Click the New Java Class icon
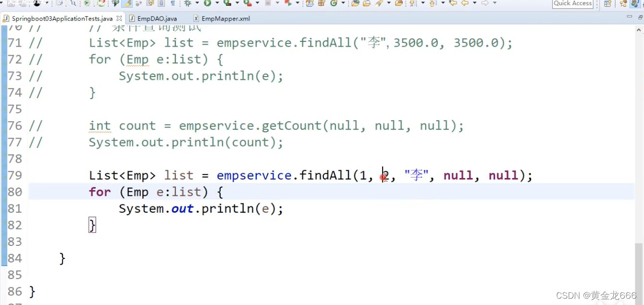This screenshot has height=305, width=644. (x=334, y=3)
